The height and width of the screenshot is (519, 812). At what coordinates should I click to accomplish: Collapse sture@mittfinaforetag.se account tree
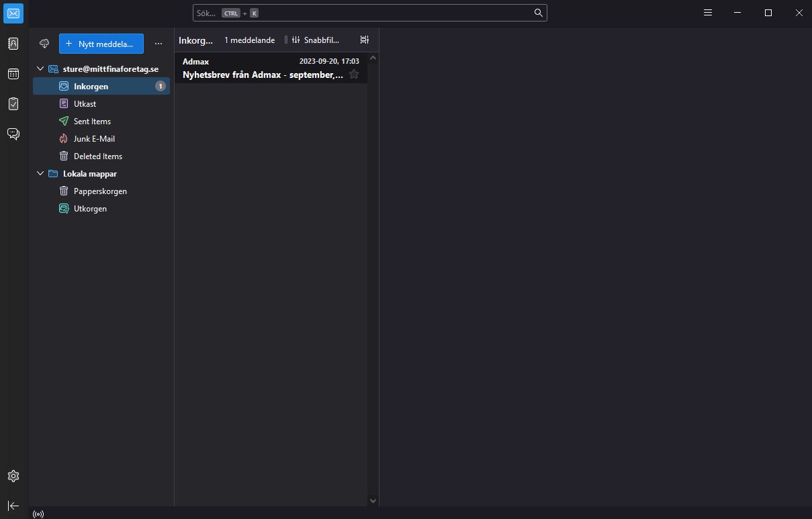point(40,69)
